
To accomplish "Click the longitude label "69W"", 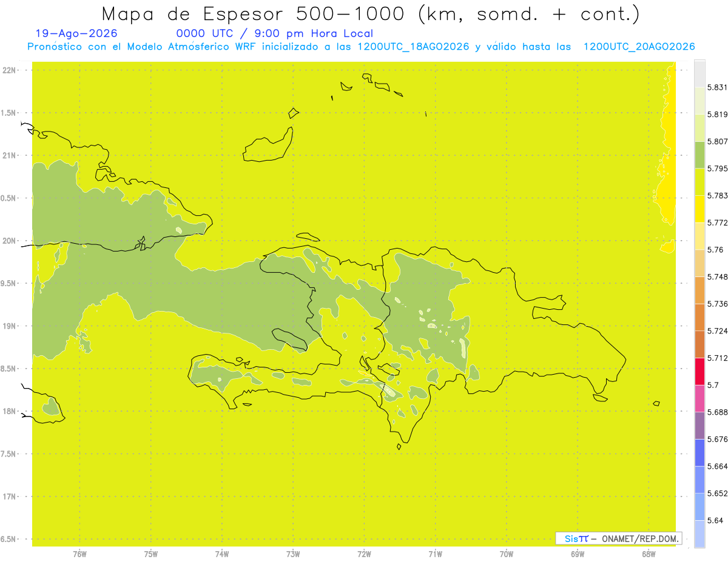I will (578, 554).
